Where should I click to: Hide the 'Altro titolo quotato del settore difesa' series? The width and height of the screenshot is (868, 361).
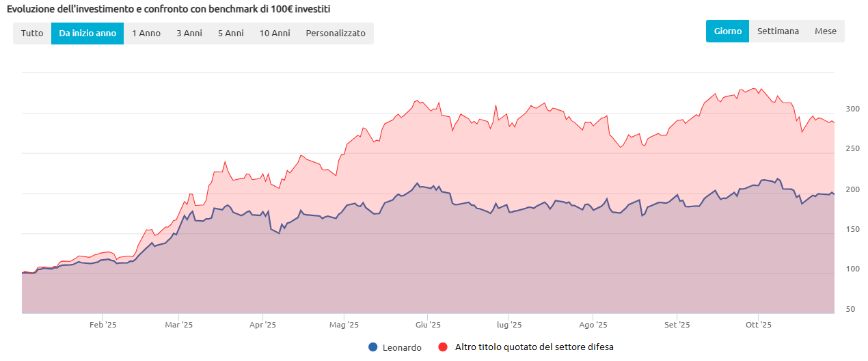[534, 347]
